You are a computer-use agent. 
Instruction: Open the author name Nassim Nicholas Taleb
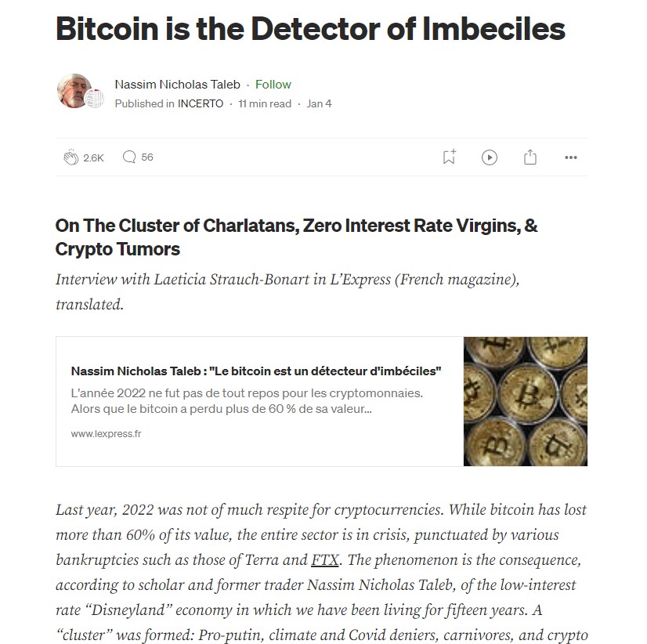coord(178,84)
